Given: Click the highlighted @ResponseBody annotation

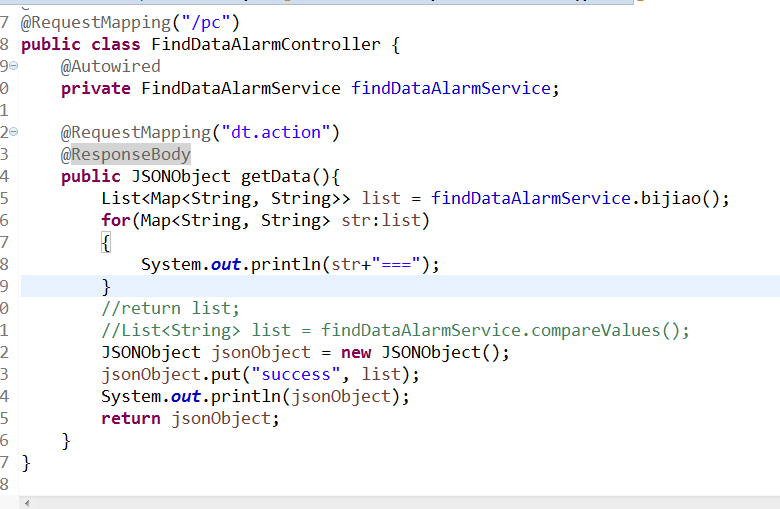Looking at the screenshot, I should [125, 154].
